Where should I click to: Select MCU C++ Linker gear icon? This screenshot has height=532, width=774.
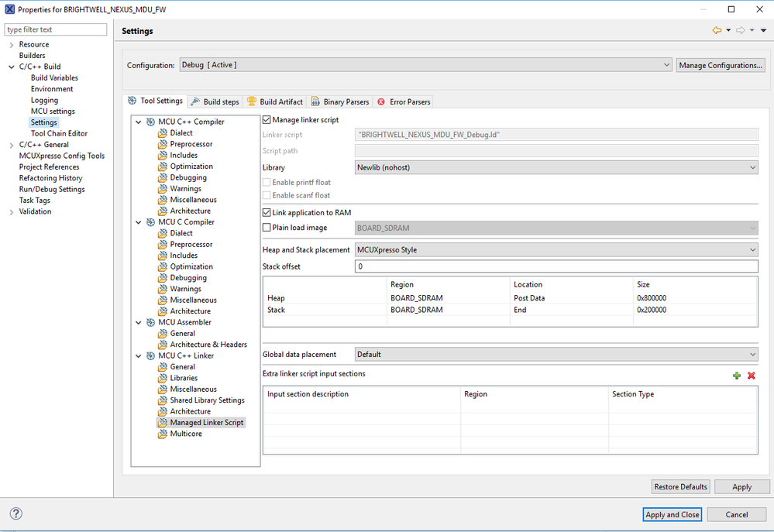pyautogui.click(x=150, y=355)
